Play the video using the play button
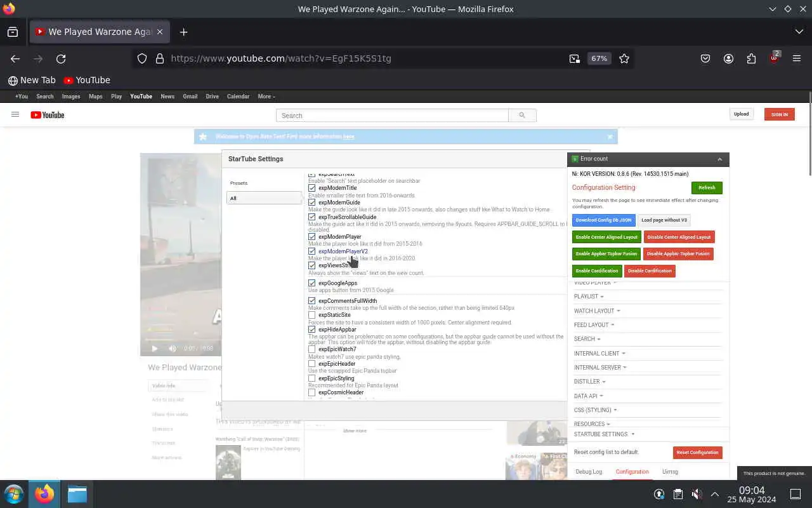Viewport: 812px width, 508px height. click(155, 348)
